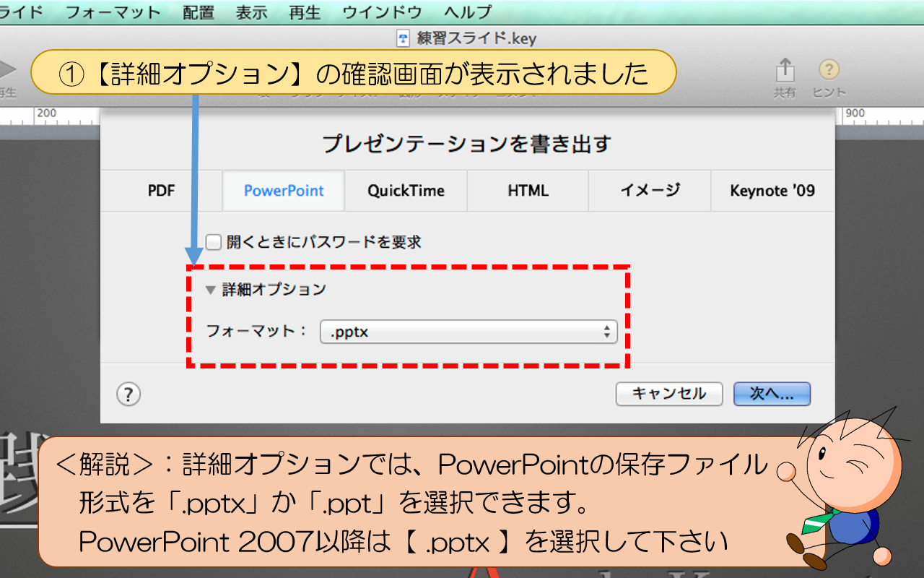Click the 次へ... button

(772, 394)
